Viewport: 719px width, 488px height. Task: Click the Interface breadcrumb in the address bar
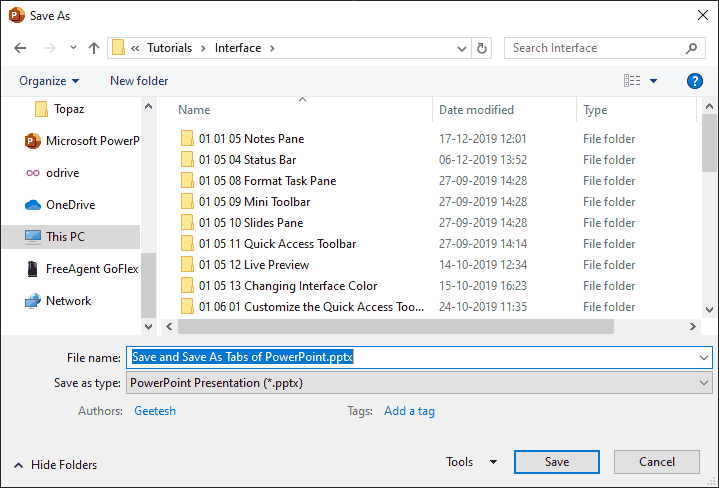238,48
